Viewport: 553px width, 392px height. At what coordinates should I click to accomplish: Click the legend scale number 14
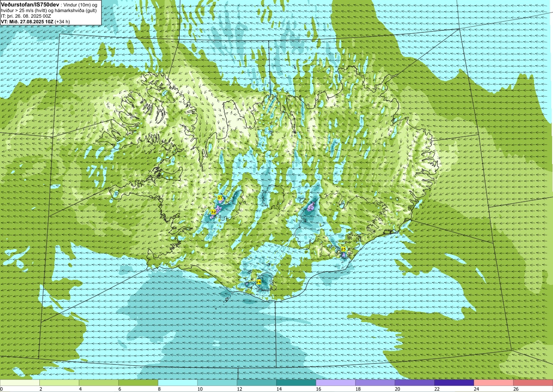pos(279,389)
